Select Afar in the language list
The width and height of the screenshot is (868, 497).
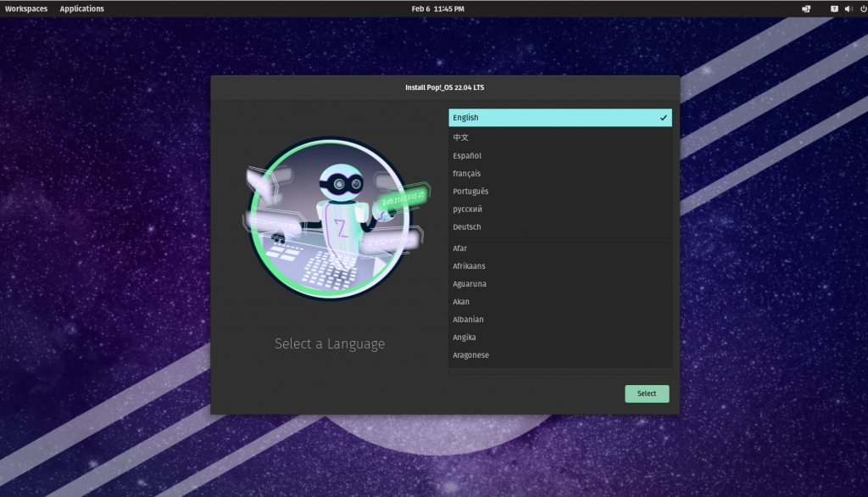pyautogui.click(x=560, y=248)
